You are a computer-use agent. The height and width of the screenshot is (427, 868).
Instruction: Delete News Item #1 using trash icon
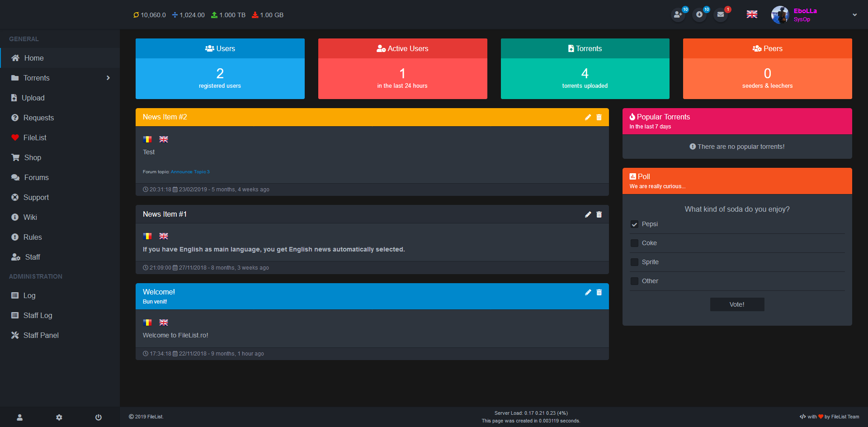tap(599, 214)
